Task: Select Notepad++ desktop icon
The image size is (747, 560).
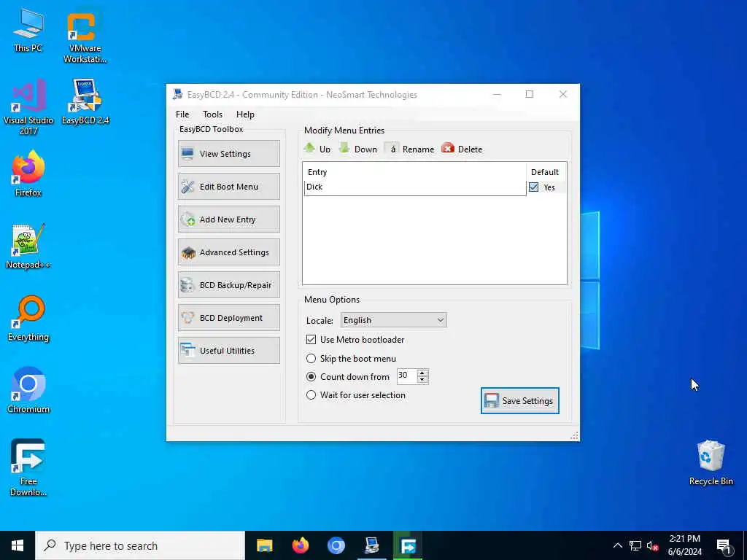Action: [x=28, y=246]
